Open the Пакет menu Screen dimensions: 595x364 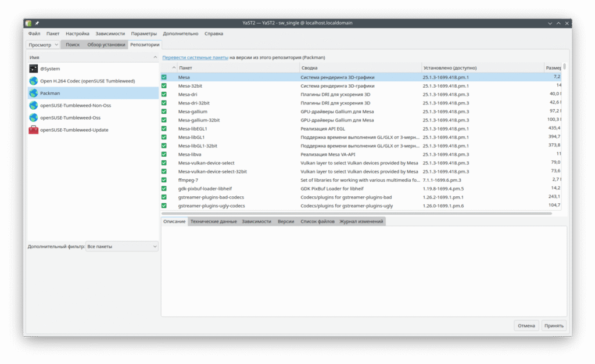53,34
